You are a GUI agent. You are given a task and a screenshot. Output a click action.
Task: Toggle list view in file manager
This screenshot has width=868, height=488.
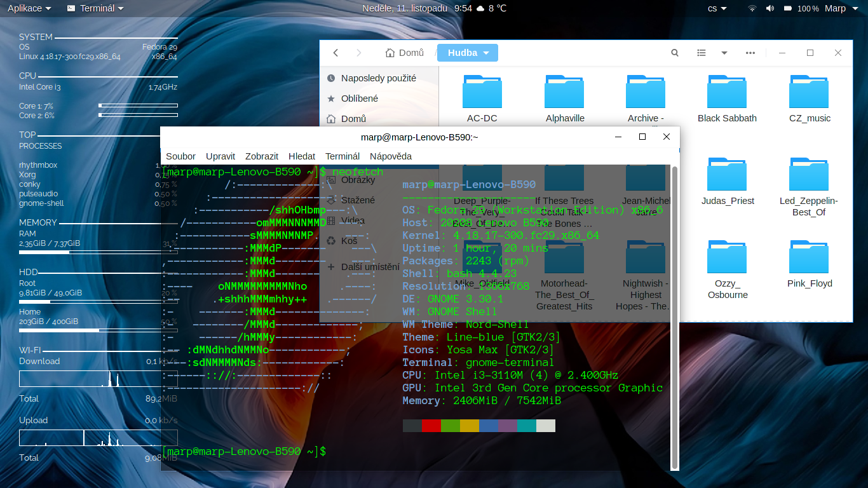point(702,53)
